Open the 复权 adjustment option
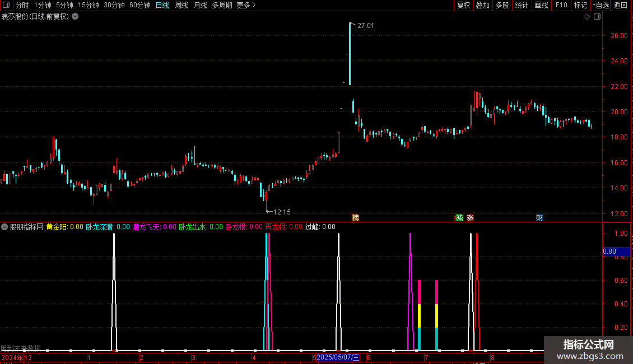This screenshot has height=364, width=633. 463,5
